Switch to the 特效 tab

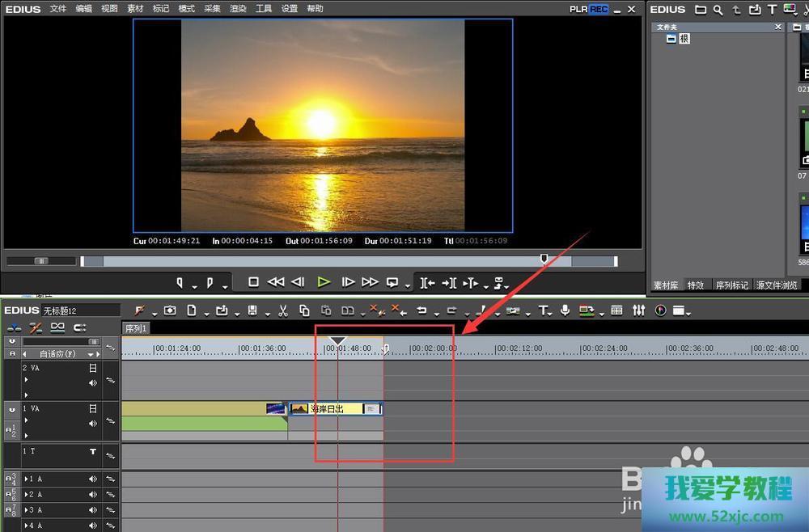696,285
